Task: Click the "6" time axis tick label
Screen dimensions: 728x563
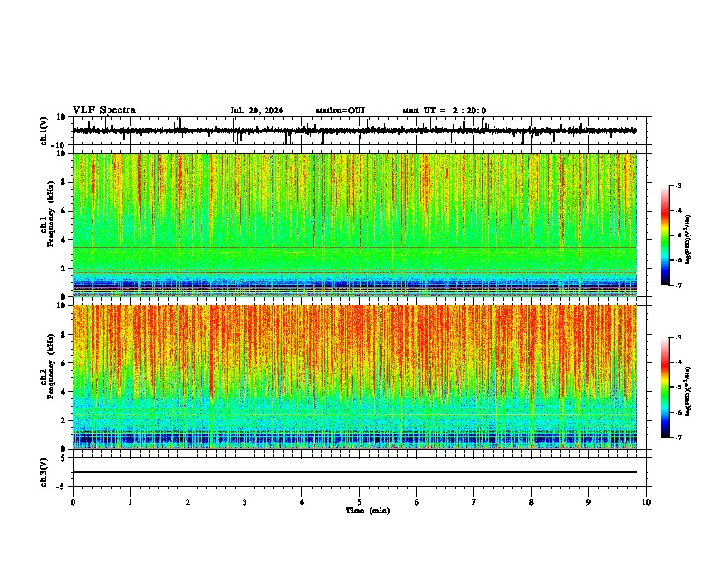Action: (417, 502)
